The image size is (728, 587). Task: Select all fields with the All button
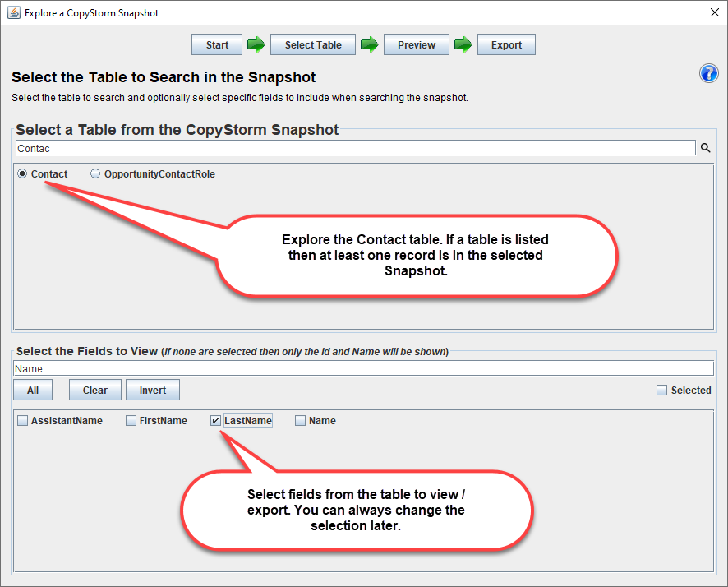(x=33, y=390)
